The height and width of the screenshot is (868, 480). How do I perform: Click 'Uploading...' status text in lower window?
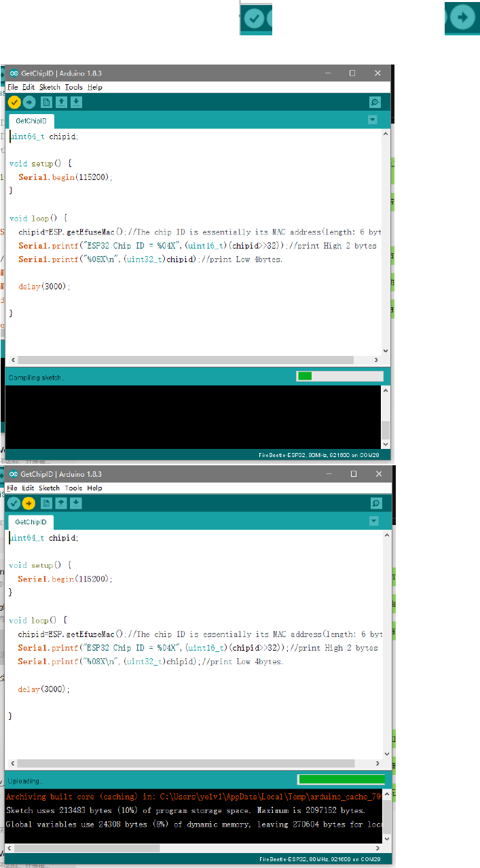[25, 781]
